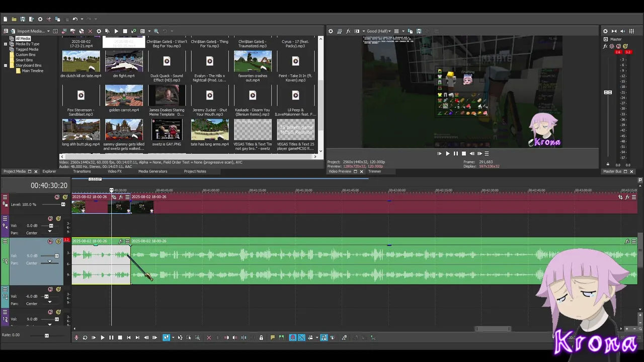Switch to the Media Generators tab
Image resolution: width=644 pixels, height=362 pixels.
(153, 171)
